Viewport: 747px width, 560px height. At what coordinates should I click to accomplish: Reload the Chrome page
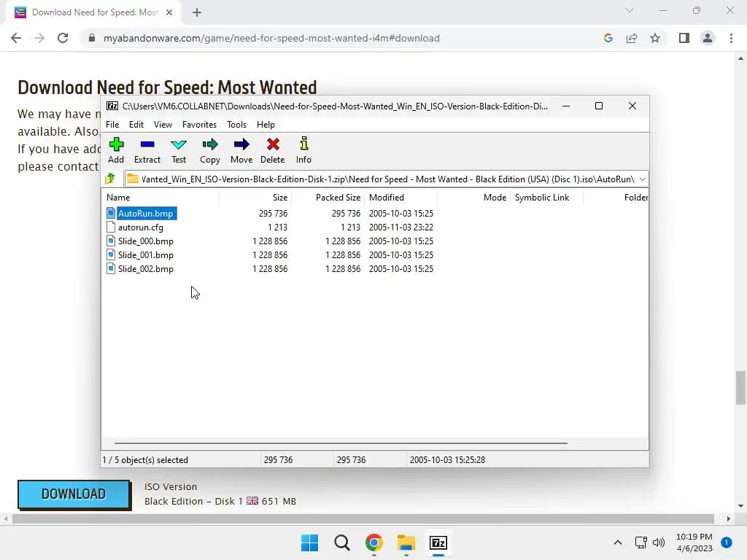coord(63,38)
